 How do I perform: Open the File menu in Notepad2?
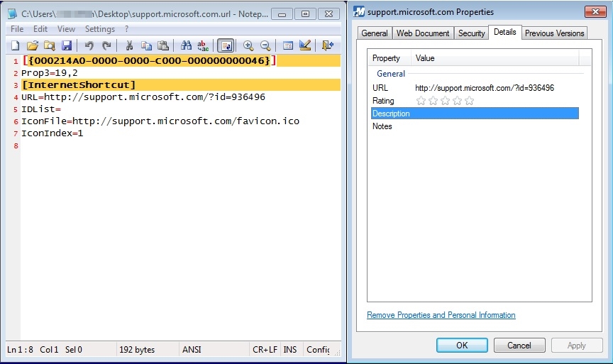17,29
